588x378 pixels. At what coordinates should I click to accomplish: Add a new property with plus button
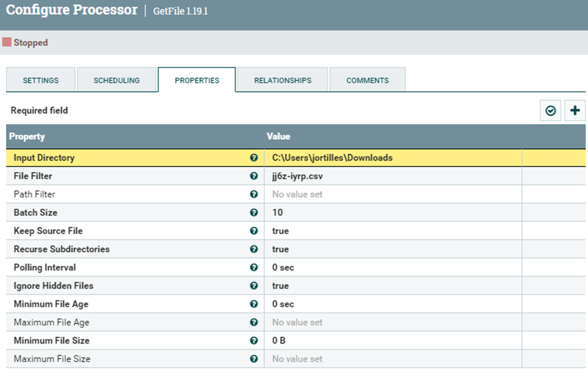(575, 111)
